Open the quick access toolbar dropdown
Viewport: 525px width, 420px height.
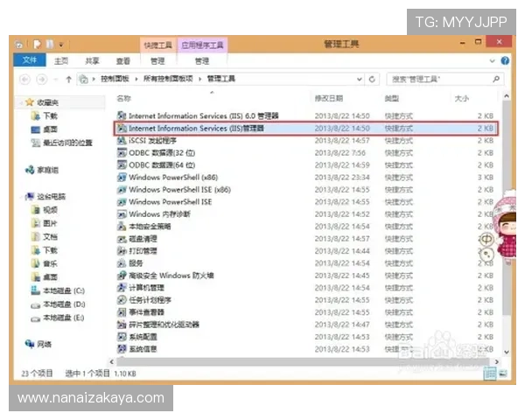[61, 45]
